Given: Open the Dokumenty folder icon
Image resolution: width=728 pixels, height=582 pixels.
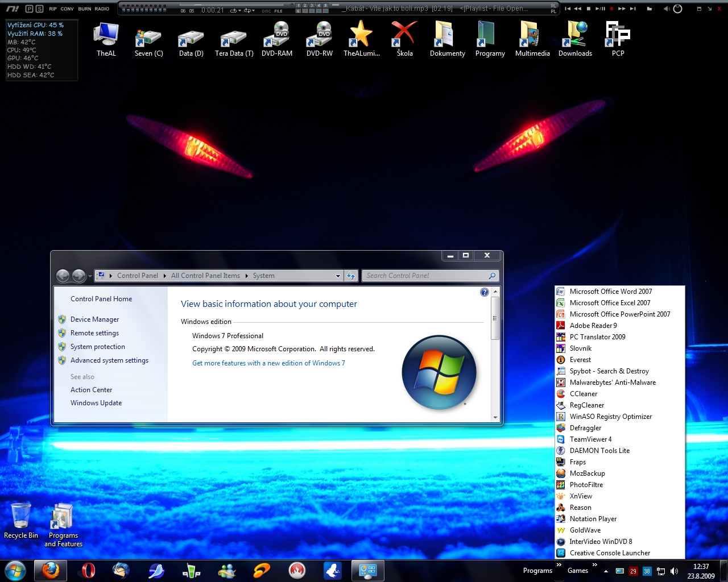Looking at the screenshot, I should (x=447, y=39).
